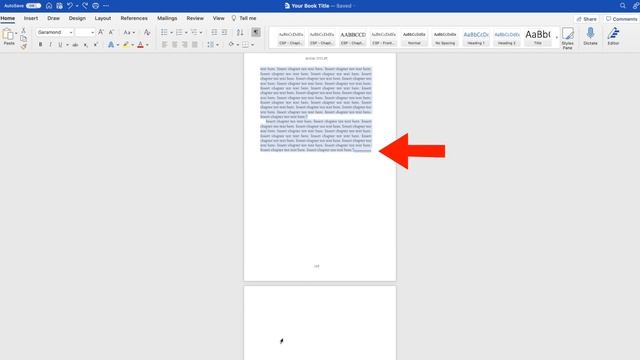Increase font size with larger A icon
This screenshot has width=640, height=360.
[x=101, y=32]
